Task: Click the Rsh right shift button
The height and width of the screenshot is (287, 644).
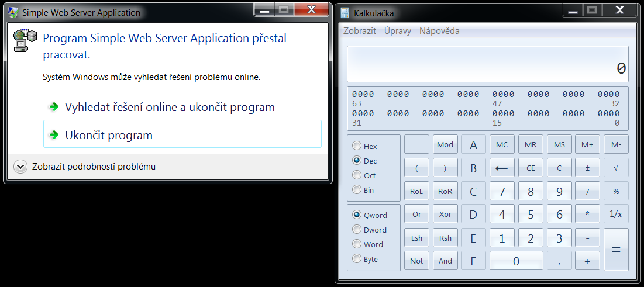Action: [445, 238]
